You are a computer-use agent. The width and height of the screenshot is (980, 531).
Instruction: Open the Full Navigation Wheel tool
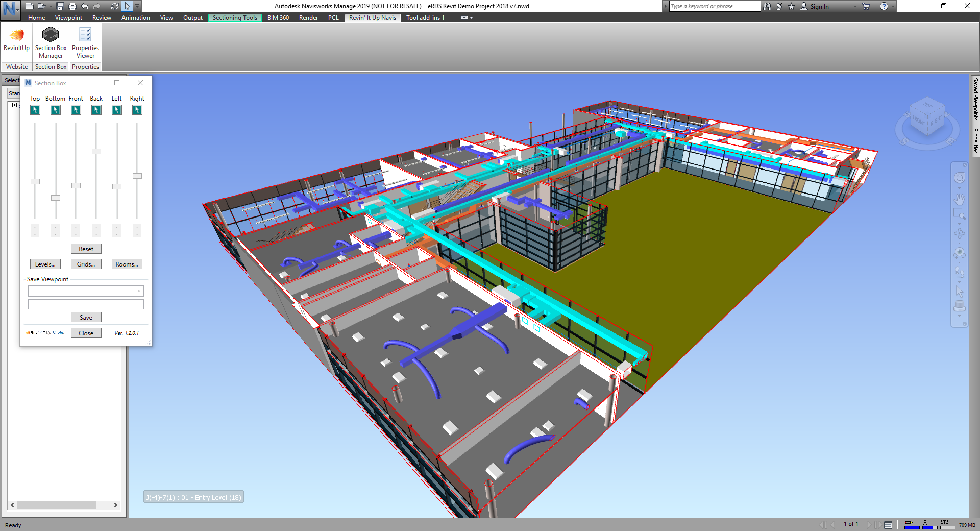pos(960,178)
